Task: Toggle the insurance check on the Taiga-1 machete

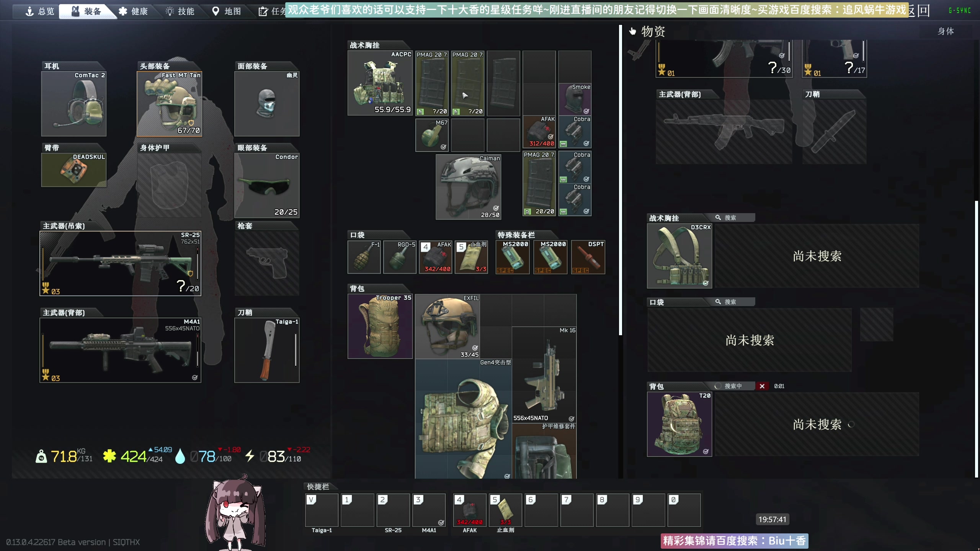Action: pos(292,378)
